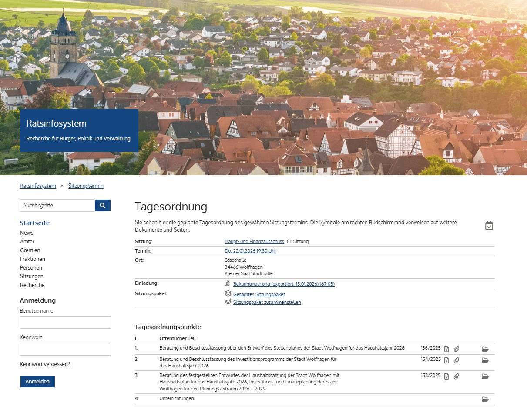Open attachments paperclip for item 136/2025

tap(457, 349)
